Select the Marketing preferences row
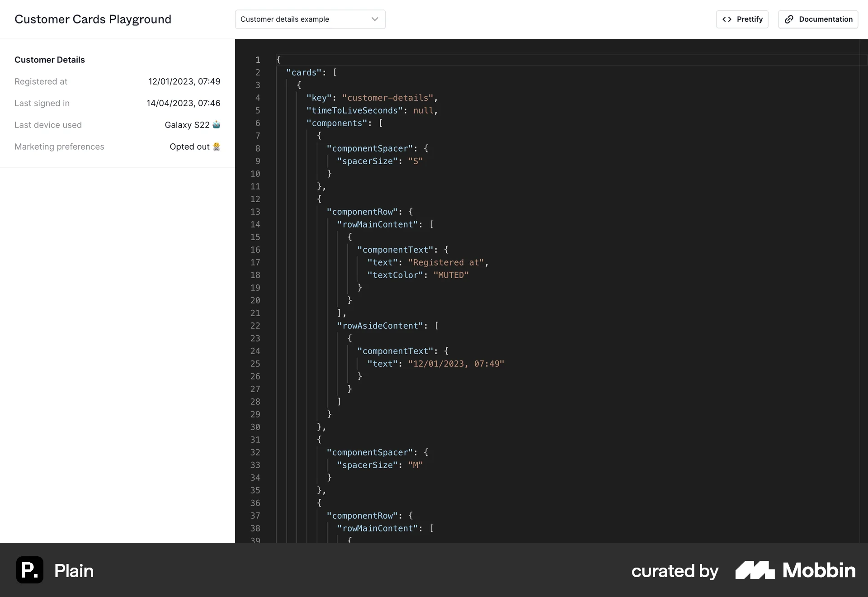868x597 pixels. coord(59,147)
